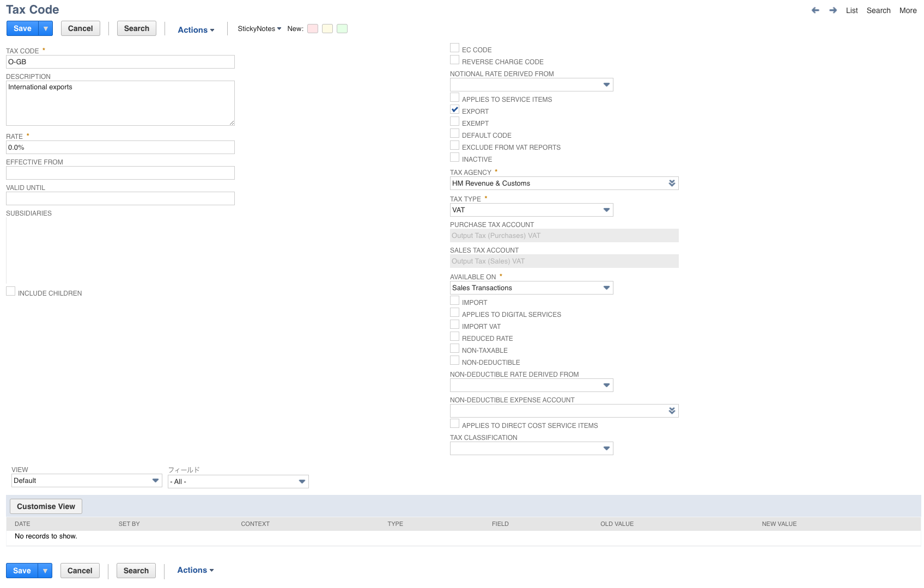Create a new pink sticky note
This screenshot has height=588, width=924.
(313, 28)
